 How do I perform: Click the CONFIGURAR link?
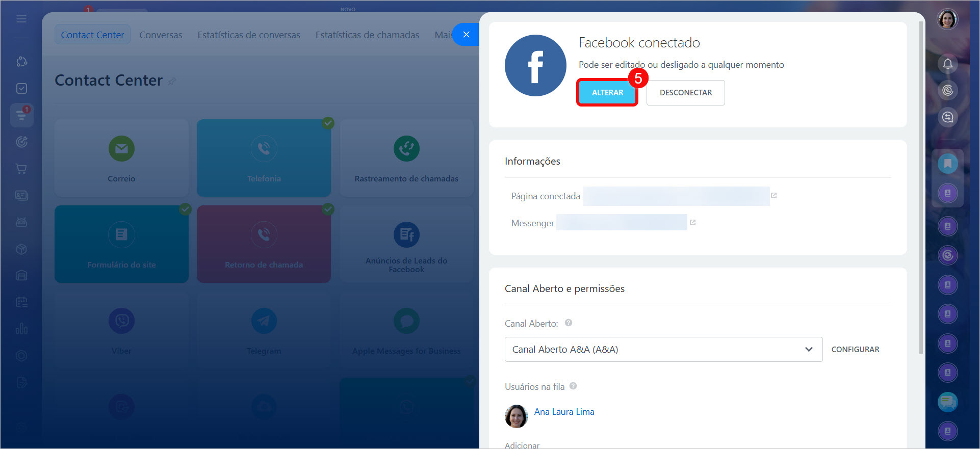tap(855, 350)
